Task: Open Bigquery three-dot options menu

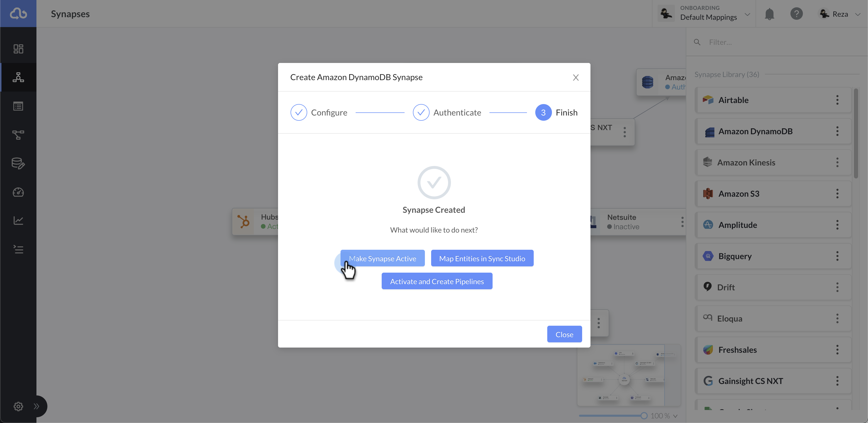Action: point(837,256)
